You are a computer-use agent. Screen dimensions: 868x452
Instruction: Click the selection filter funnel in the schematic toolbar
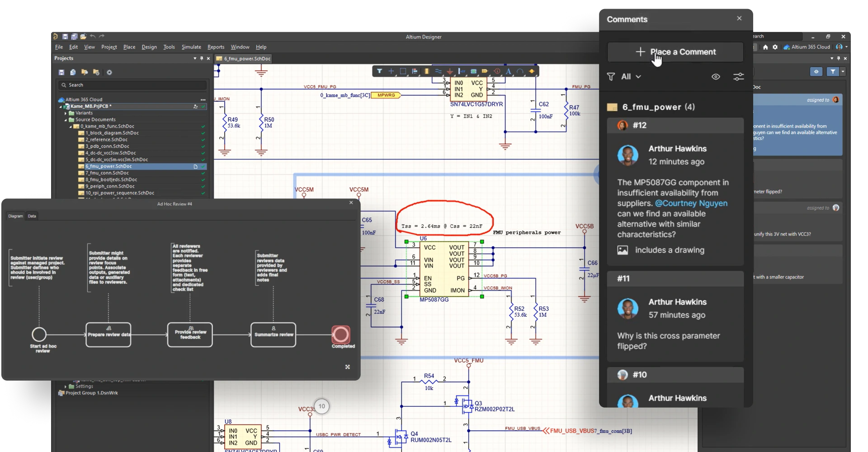pos(379,71)
